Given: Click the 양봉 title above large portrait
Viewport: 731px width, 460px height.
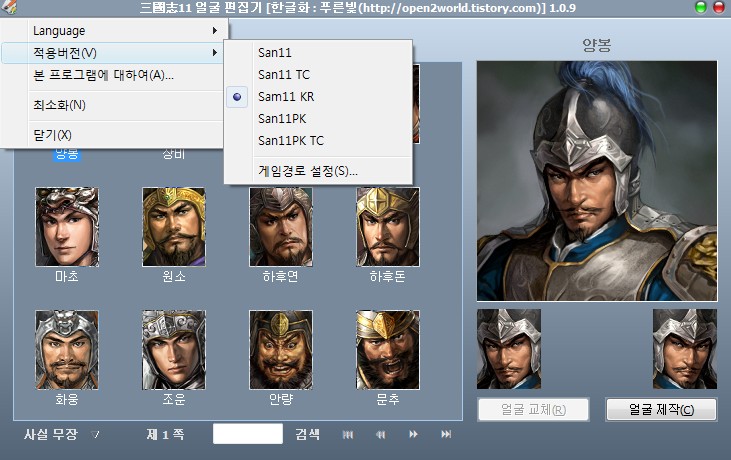Looking at the screenshot, I should (x=597, y=45).
